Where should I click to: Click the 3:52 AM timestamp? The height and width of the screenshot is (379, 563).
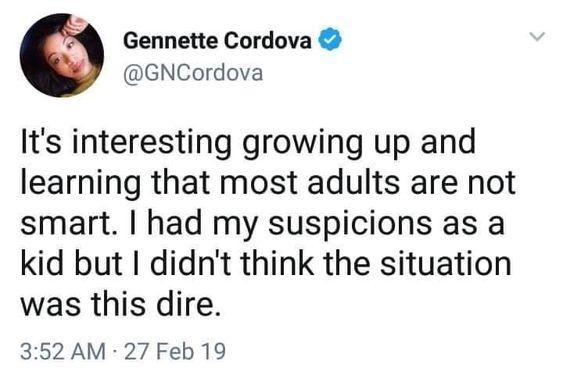63,351
